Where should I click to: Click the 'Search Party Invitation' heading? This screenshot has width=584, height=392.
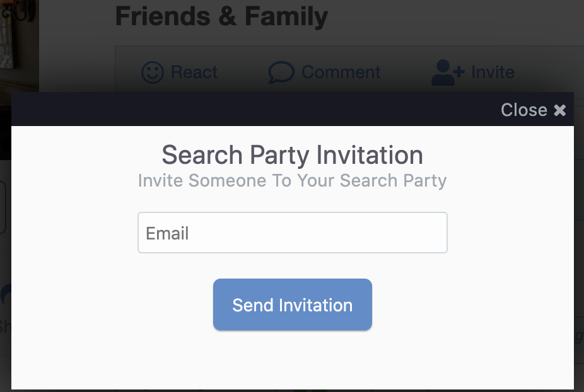pyautogui.click(x=293, y=155)
